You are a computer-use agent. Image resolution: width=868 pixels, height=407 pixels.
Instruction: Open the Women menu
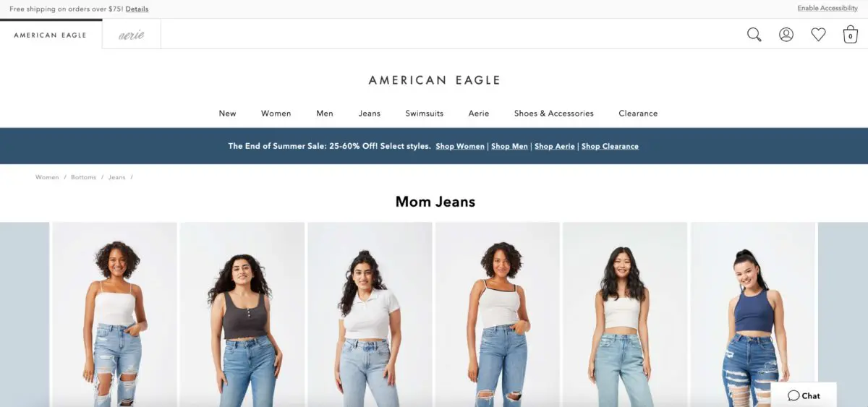pyautogui.click(x=276, y=113)
